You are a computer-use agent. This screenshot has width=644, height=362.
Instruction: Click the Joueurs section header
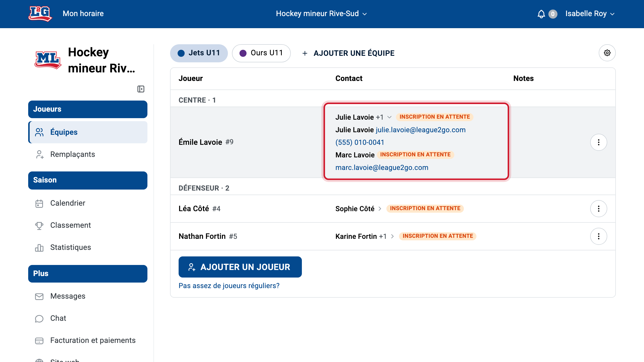coord(88,109)
